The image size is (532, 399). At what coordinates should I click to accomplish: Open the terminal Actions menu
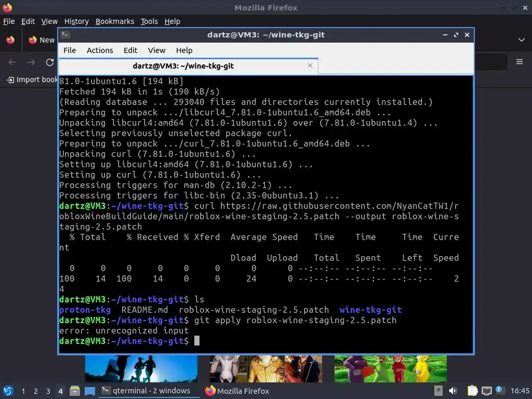(x=100, y=50)
